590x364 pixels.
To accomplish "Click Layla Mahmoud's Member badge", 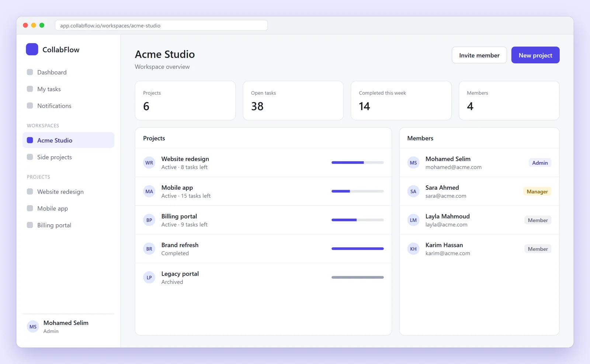I will 538,220.
